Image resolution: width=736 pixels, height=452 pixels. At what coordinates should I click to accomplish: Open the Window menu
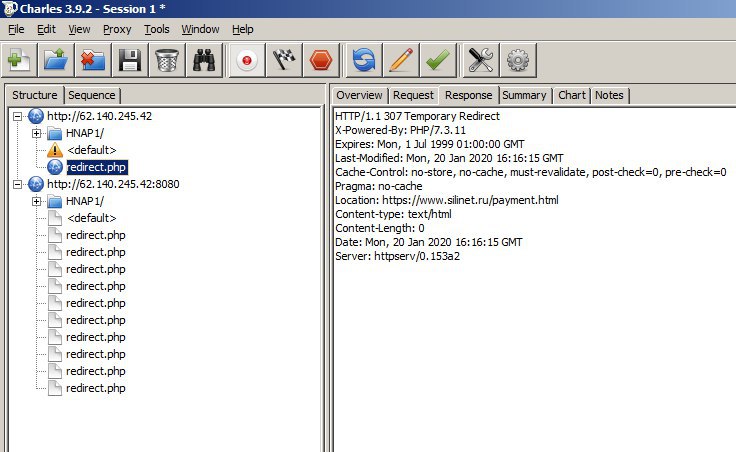200,29
